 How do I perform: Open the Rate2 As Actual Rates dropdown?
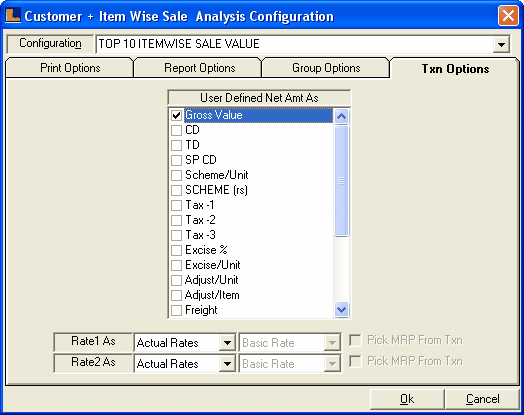pyautogui.click(x=227, y=364)
